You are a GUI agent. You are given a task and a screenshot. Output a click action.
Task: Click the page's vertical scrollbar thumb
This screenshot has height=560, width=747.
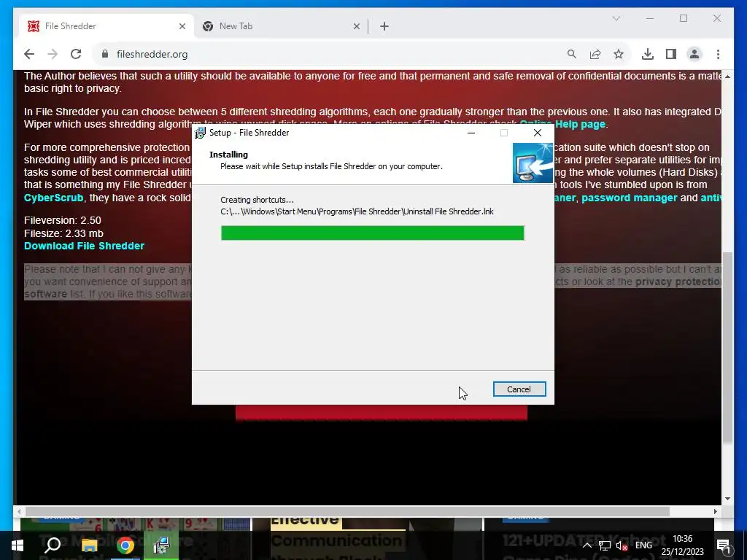(727, 349)
